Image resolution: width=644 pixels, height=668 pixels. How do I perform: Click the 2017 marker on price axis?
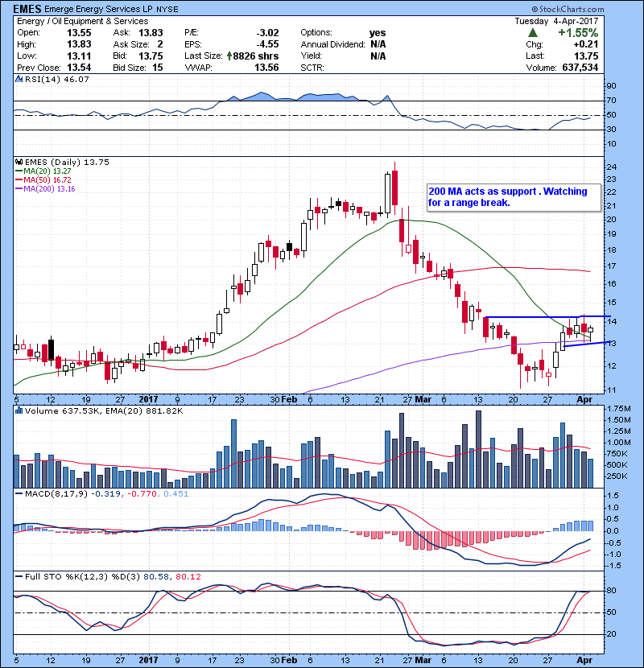(x=148, y=400)
